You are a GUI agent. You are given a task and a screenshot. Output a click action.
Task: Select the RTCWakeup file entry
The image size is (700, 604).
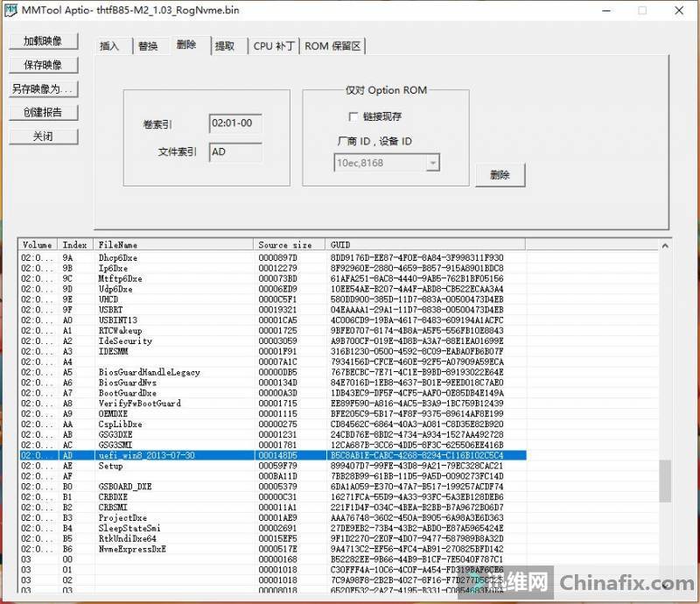tap(272, 331)
